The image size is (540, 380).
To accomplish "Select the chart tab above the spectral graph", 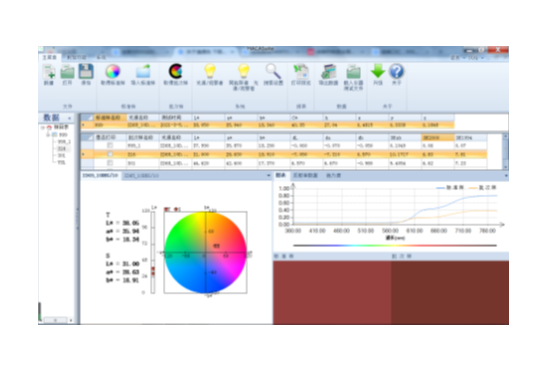I will (281, 176).
